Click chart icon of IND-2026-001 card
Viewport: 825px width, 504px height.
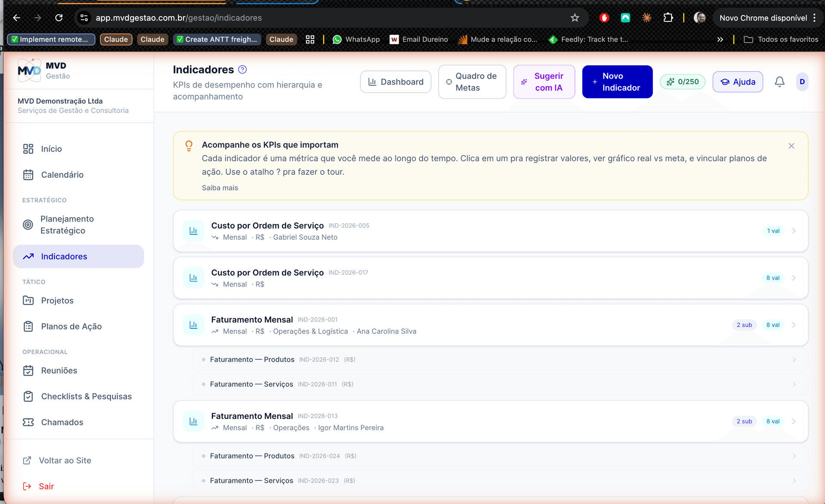(x=193, y=325)
